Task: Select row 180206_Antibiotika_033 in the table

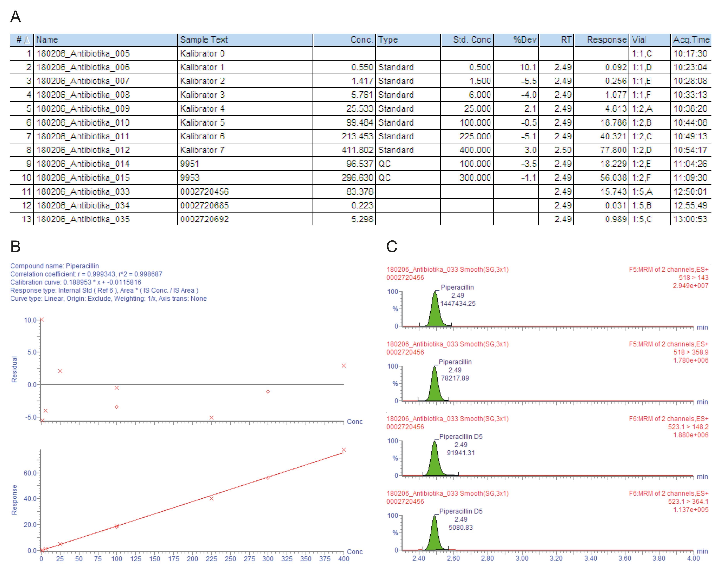Action: tap(83, 192)
